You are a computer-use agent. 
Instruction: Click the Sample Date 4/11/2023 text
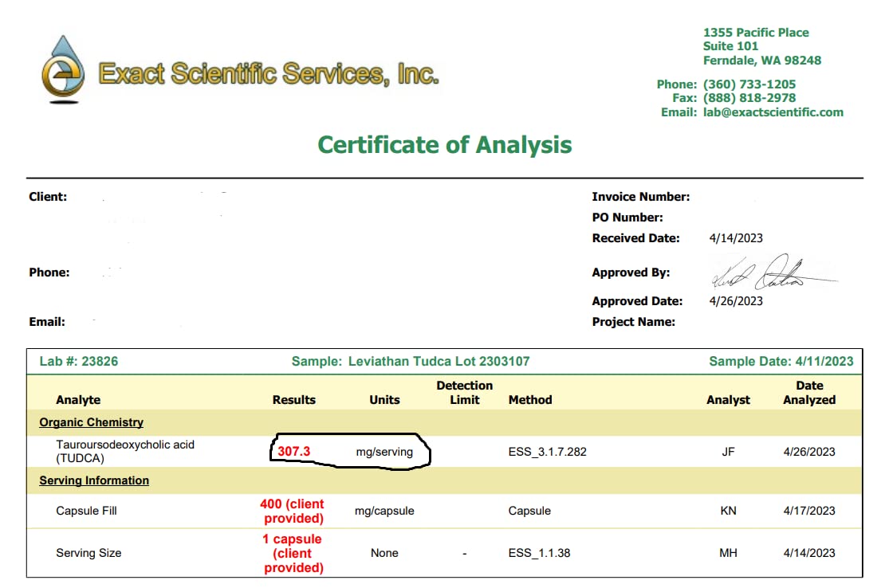[781, 361]
